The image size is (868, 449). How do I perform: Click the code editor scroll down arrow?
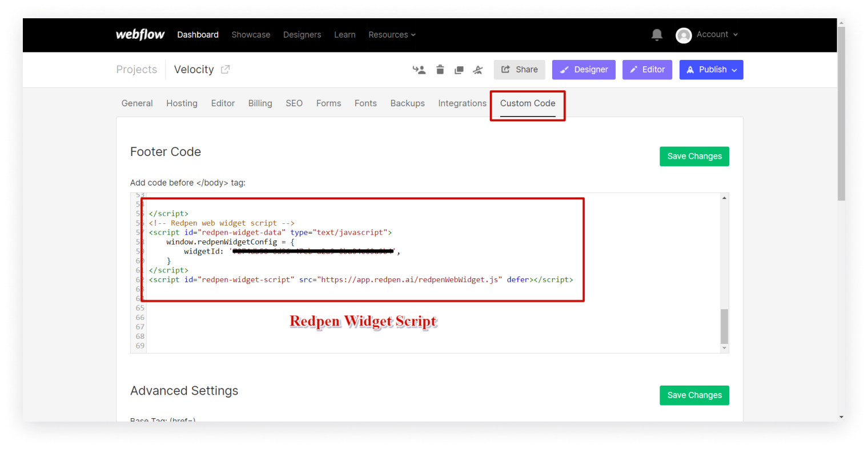[x=724, y=348]
